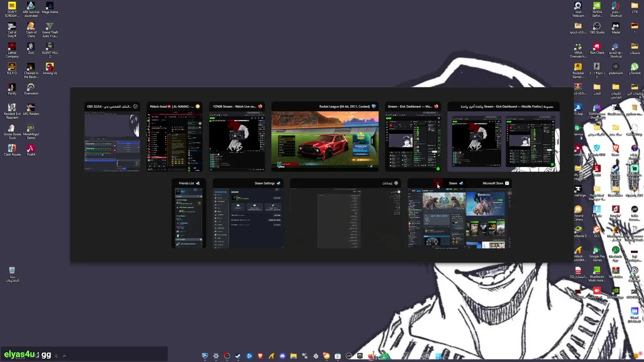Screen dimensions: 644x362
Task: Open ARK Survival Ascended desktop icon
Action: point(31,10)
